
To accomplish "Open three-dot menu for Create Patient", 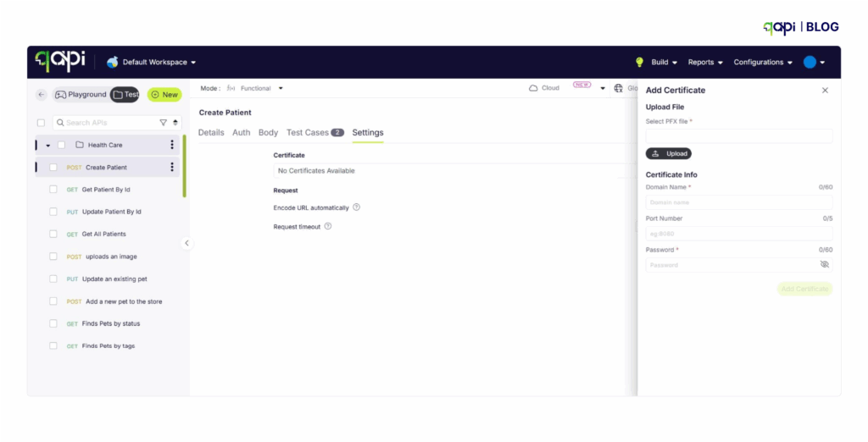I will [x=172, y=168].
